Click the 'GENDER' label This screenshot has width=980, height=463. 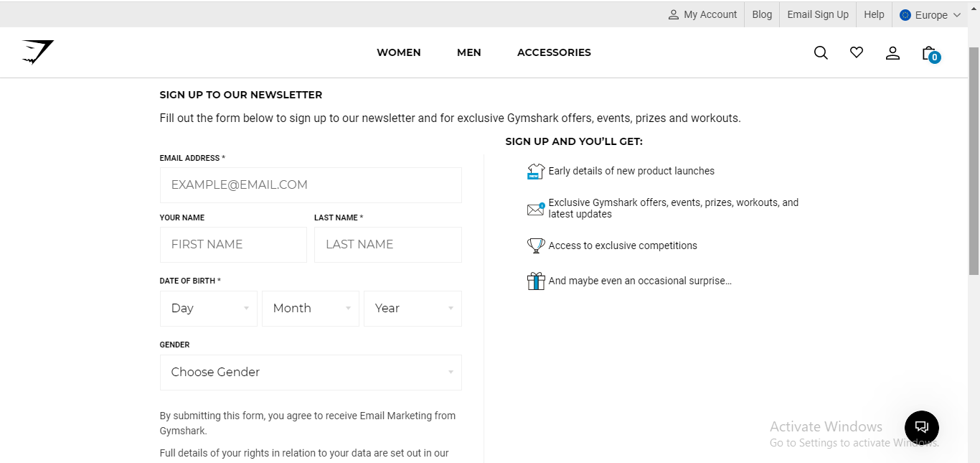coord(174,345)
